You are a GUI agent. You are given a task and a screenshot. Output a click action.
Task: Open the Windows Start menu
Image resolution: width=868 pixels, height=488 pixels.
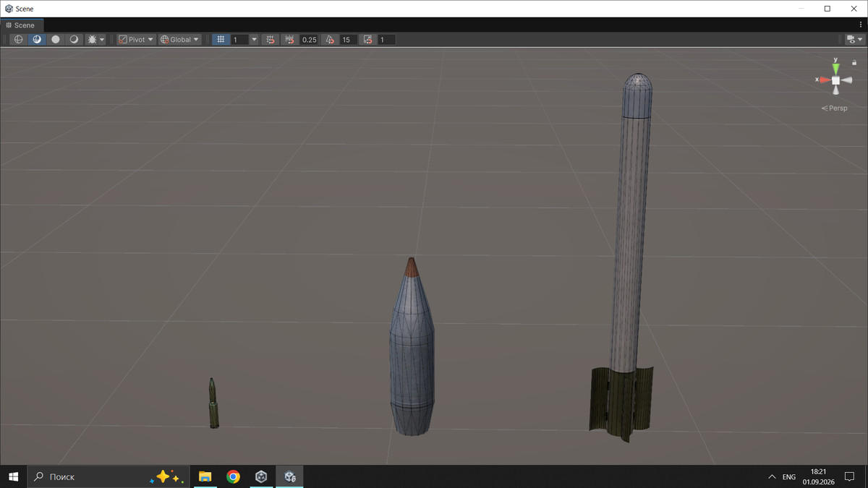point(13,476)
